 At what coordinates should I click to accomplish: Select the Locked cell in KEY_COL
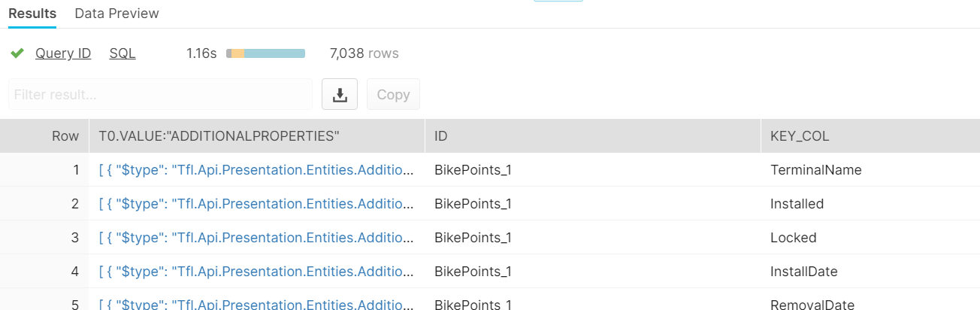tap(793, 238)
